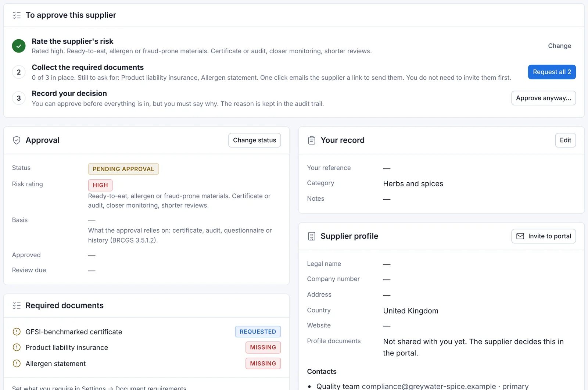Click warning icon next to Product liability insurance

[17, 347]
